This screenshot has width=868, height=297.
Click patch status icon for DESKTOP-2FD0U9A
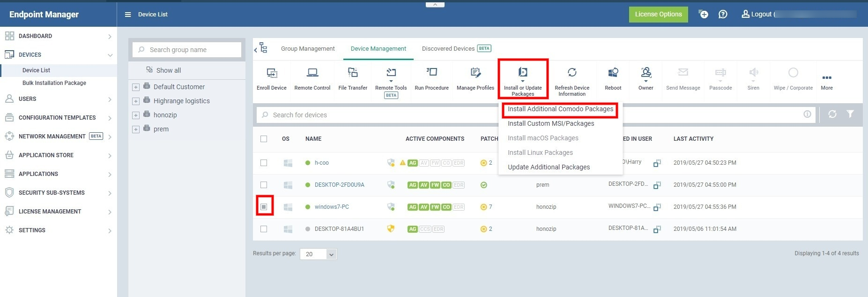[x=484, y=185]
